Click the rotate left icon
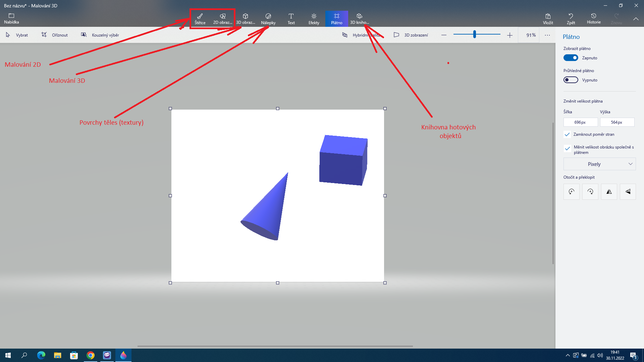The image size is (644, 362). pos(572,192)
